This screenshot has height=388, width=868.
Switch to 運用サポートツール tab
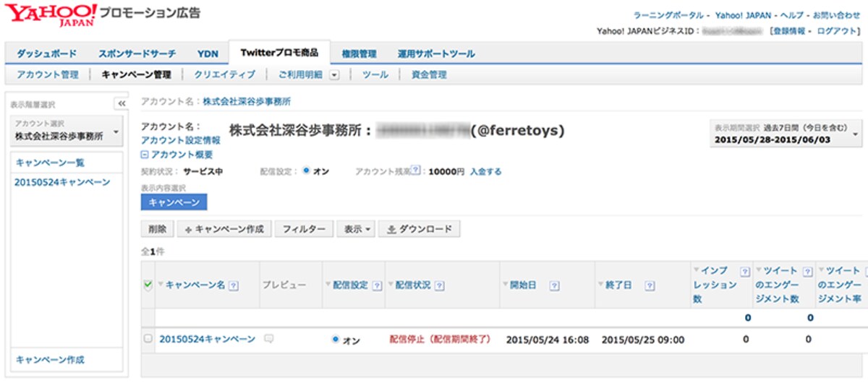436,54
